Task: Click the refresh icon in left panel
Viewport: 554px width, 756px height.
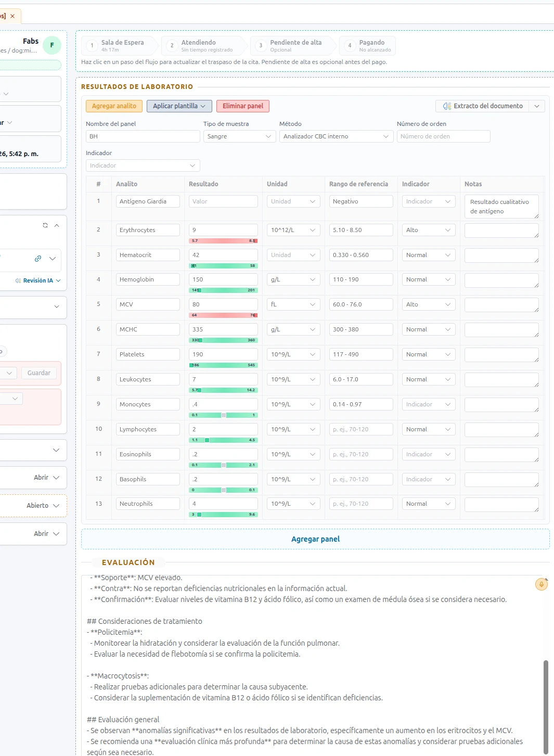Action: [x=45, y=225]
